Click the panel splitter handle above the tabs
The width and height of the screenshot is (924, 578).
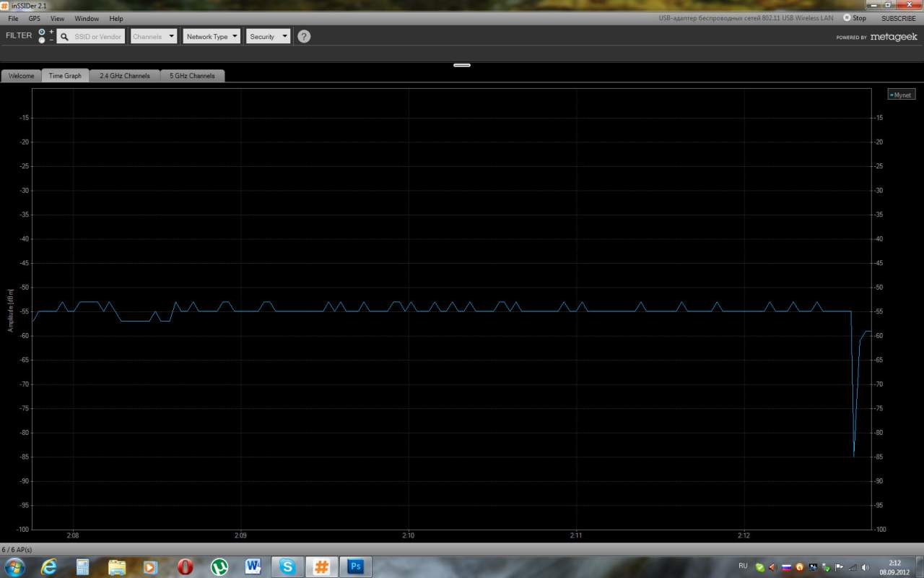click(462, 65)
